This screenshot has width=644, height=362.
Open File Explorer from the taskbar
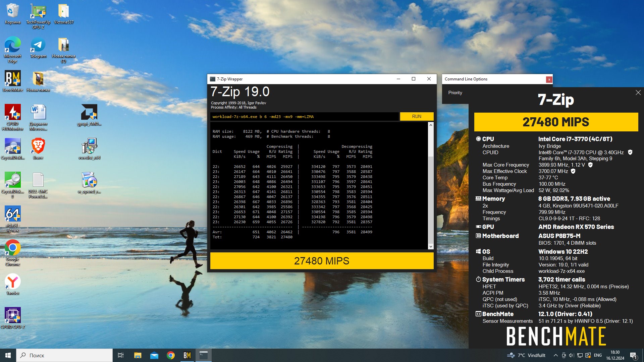[x=138, y=355]
